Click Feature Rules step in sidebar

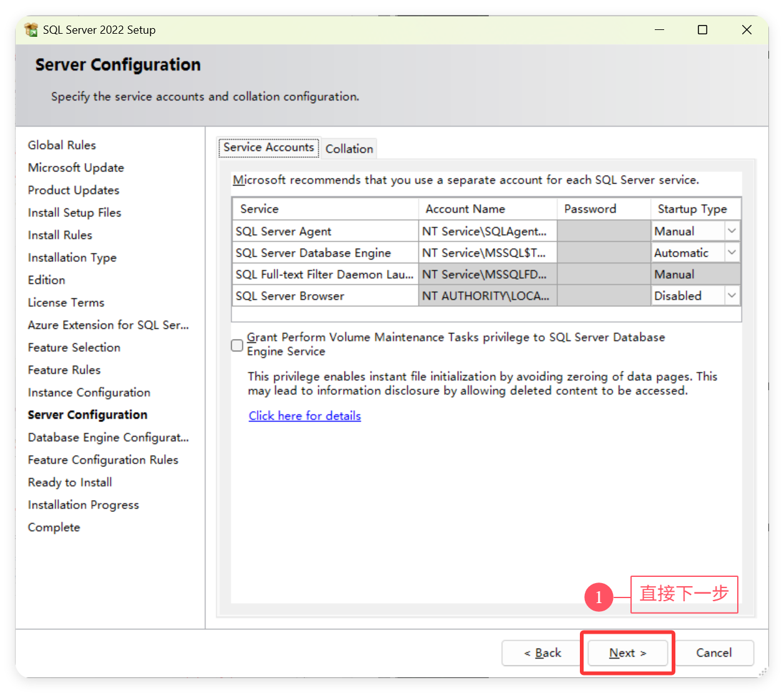point(64,370)
